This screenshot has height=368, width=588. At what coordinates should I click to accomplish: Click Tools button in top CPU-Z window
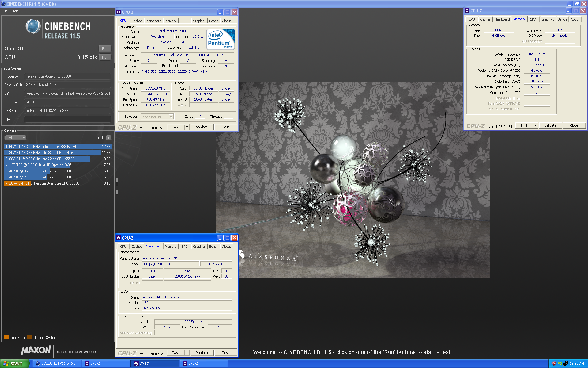pyautogui.click(x=176, y=127)
